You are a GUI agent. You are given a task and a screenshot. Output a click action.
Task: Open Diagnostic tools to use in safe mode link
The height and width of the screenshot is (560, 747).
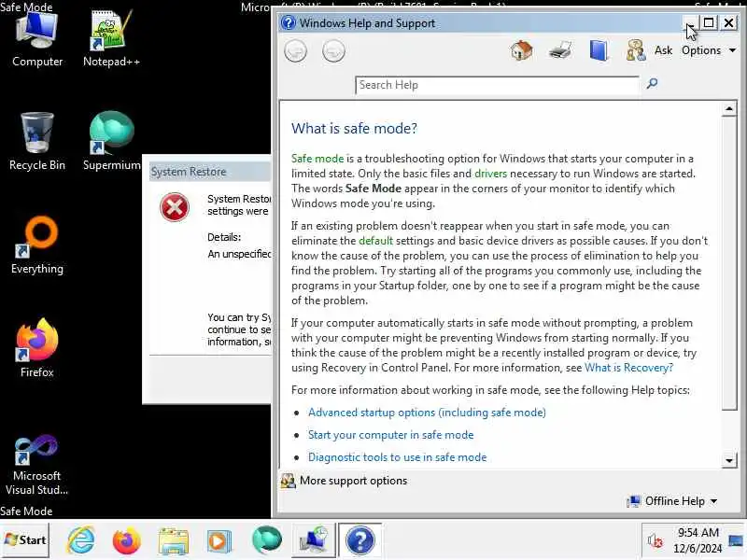[398, 457]
